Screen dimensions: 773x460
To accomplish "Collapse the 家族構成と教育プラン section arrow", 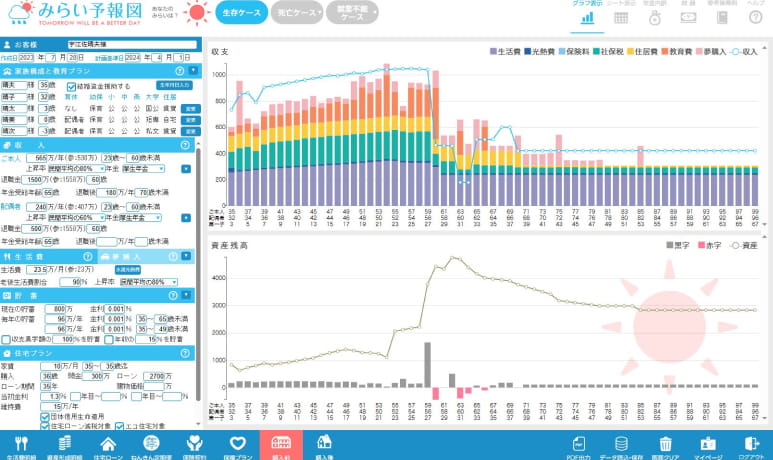I will click(x=195, y=71).
